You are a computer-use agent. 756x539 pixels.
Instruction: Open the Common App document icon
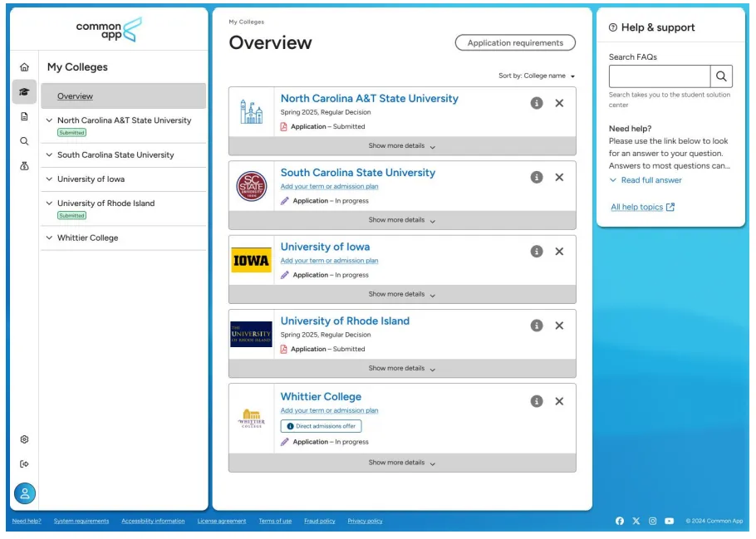pyautogui.click(x=25, y=116)
